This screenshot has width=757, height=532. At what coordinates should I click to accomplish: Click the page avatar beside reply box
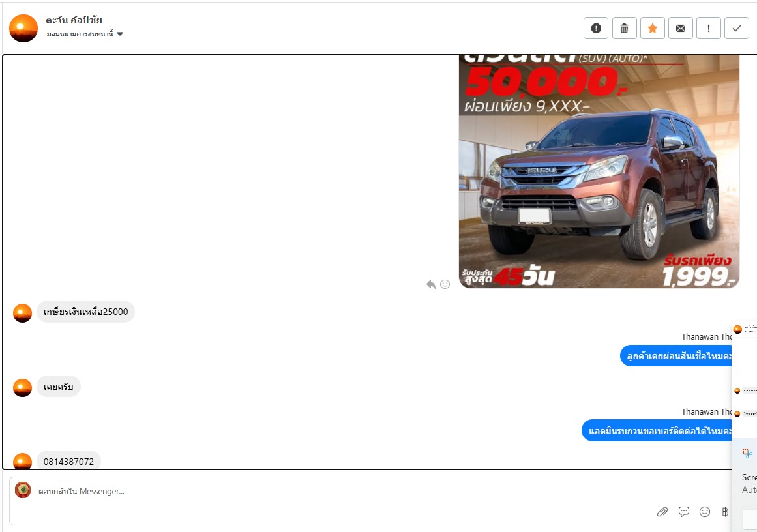tap(23, 490)
